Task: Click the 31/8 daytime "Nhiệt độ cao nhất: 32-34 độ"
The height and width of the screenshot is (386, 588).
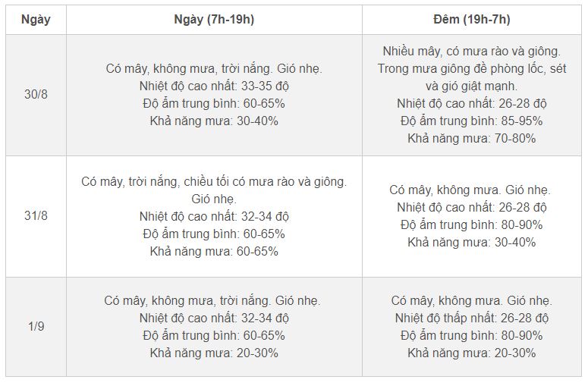Action: point(214,216)
